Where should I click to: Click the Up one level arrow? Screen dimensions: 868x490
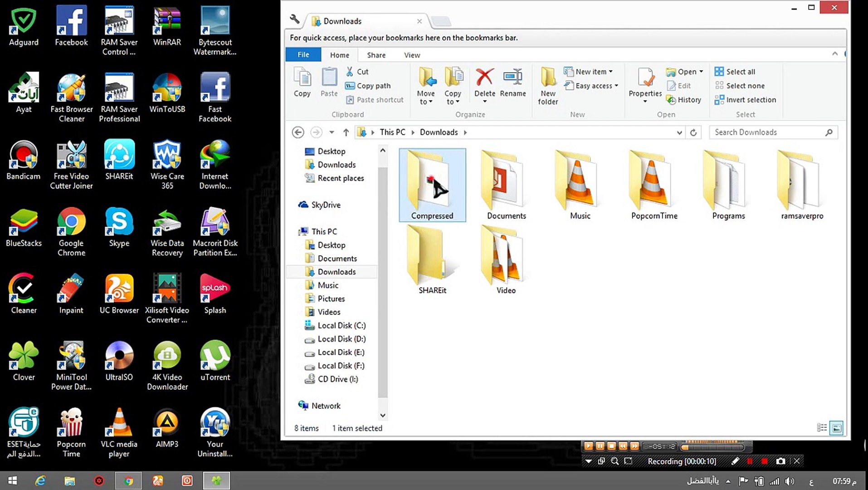[x=346, y=132]
